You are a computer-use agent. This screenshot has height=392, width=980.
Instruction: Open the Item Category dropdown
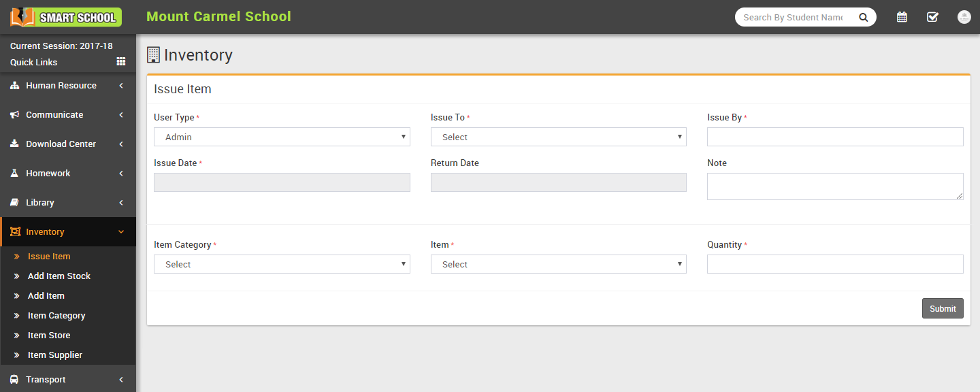pyautogui.click(x=282, y=264)
